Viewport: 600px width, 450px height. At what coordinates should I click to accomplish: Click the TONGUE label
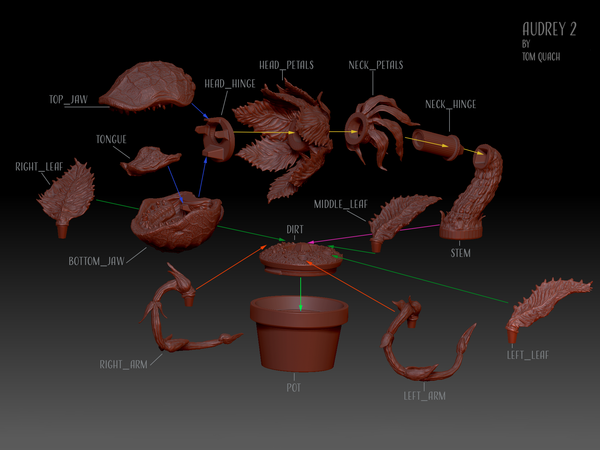click(111, 139)
